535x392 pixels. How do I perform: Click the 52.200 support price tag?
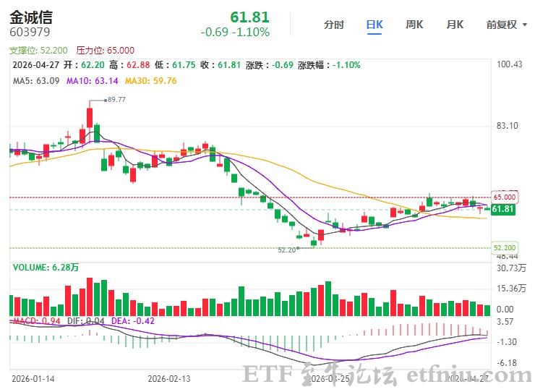click(x=505, y=247)
